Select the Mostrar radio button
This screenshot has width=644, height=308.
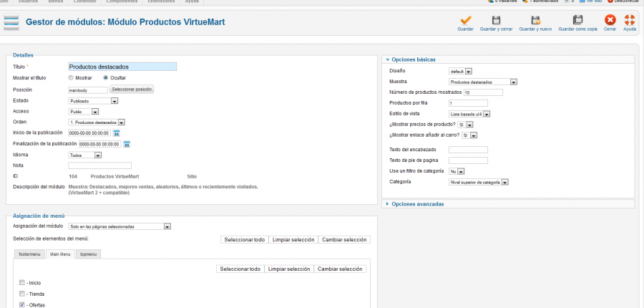click(x=71, y=78)
